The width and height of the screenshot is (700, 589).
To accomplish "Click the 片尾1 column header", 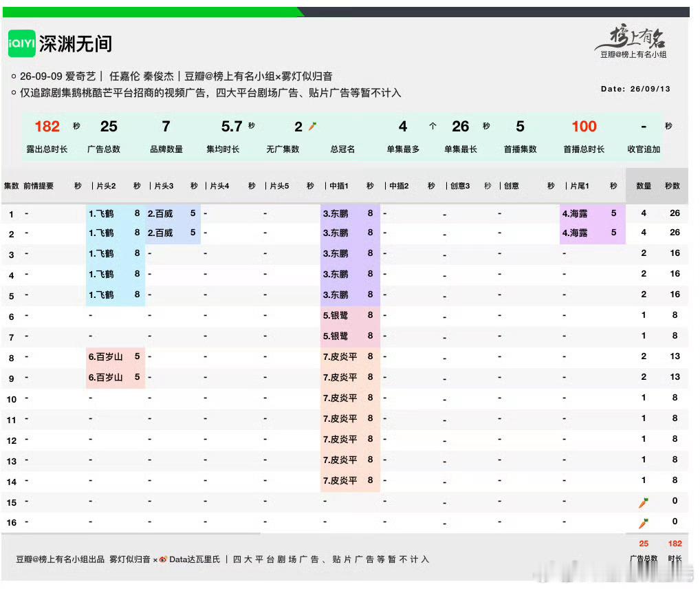I will [x=580, y=186].
